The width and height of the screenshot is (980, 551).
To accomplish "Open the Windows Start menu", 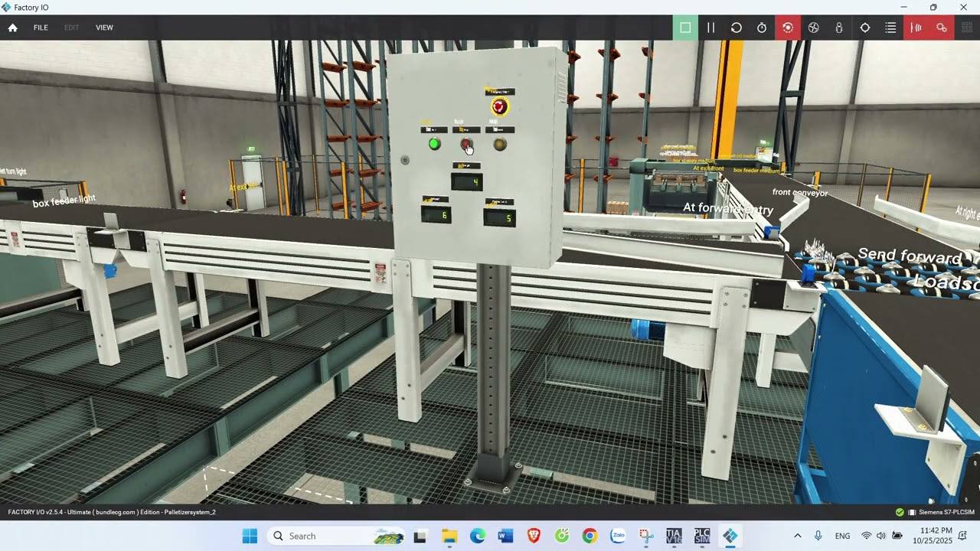I will (x=250, y=536).
